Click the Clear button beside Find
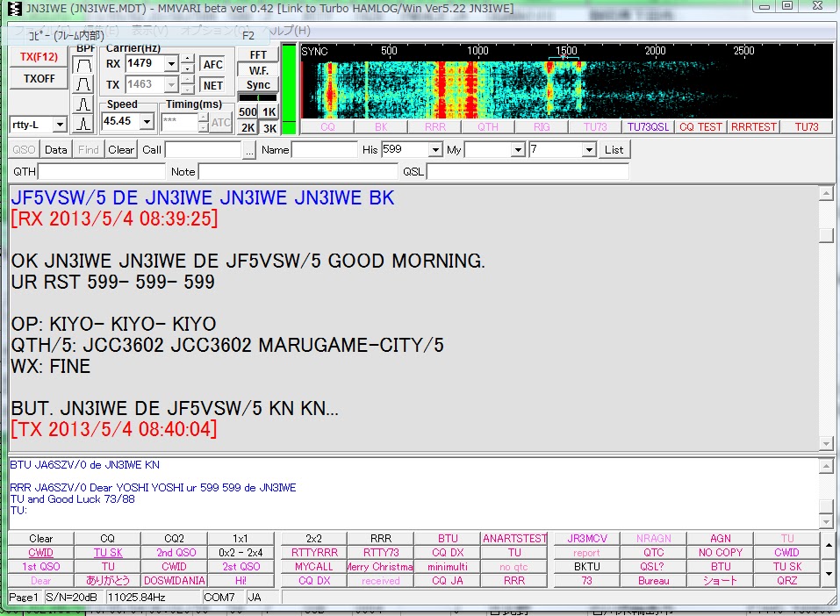Screen dimensions: 840x616 (121, 150)
